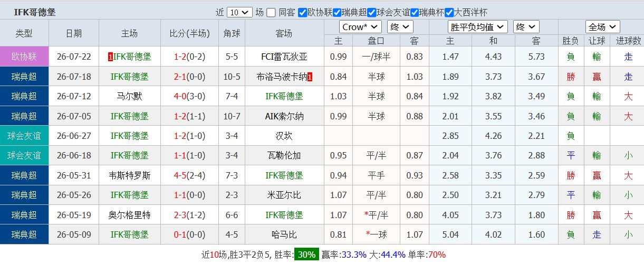This screenshot has width=644, height=263.
Task: Click the *一球 handicap for 哈马比 match
Action: point(376,234)
